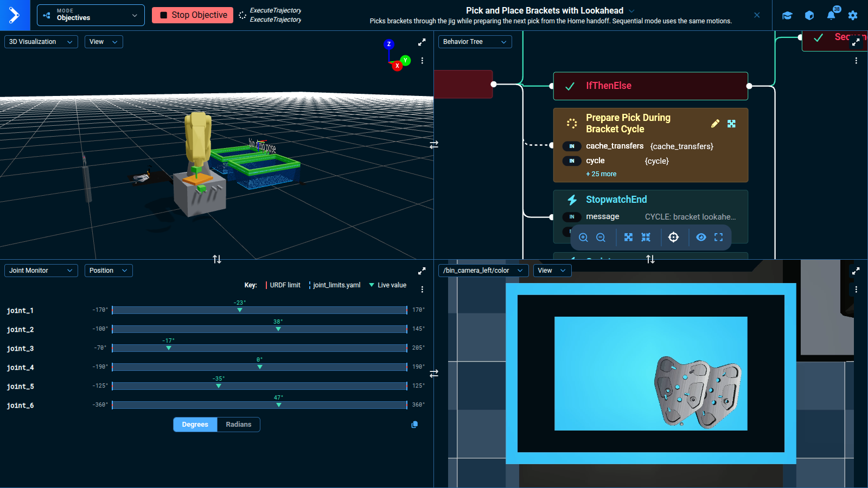Open the graduation cap tutorials icon
Screen dimensions: 868x488
coord(787,15)
